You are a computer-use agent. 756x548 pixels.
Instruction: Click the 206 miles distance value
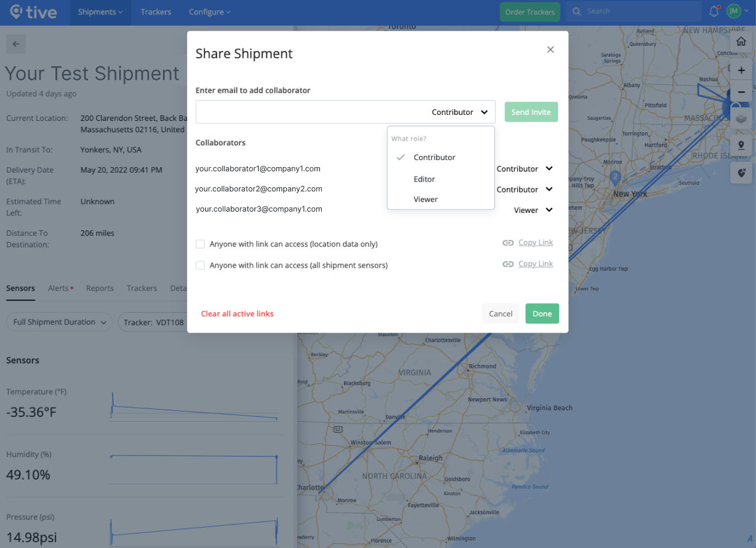coord(97,233)
